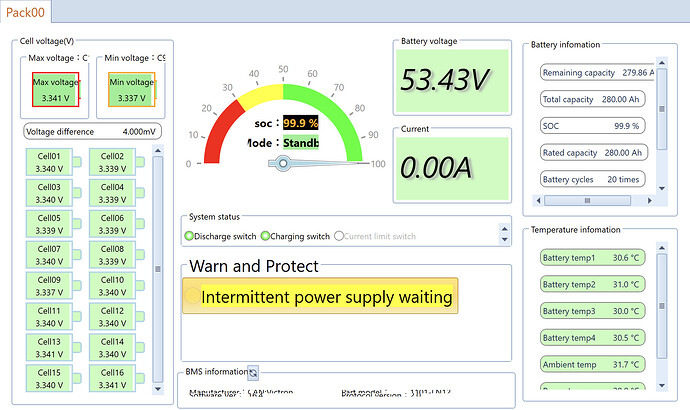Select the Cell14 battery icon

[x=117, y=348]
